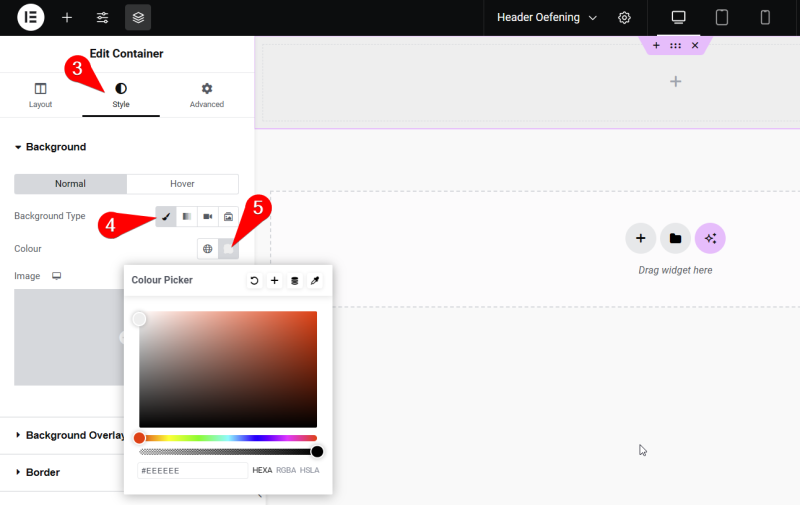The width and height of the screenshot is (800, 505).
Task: Select the Style tab
Action: (x=121, y=95)
